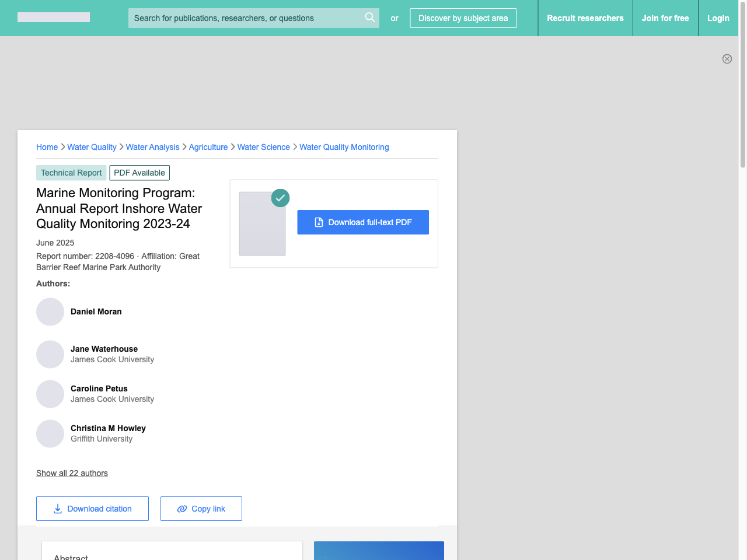Screen dimensions: 747x560
Task: Click the Technical Report tag
Action: coord(71,173)
